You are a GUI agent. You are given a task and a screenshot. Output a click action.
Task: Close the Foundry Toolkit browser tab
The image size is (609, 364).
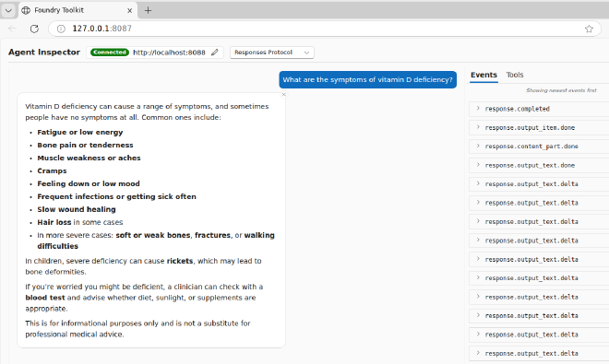pos(130,10)
